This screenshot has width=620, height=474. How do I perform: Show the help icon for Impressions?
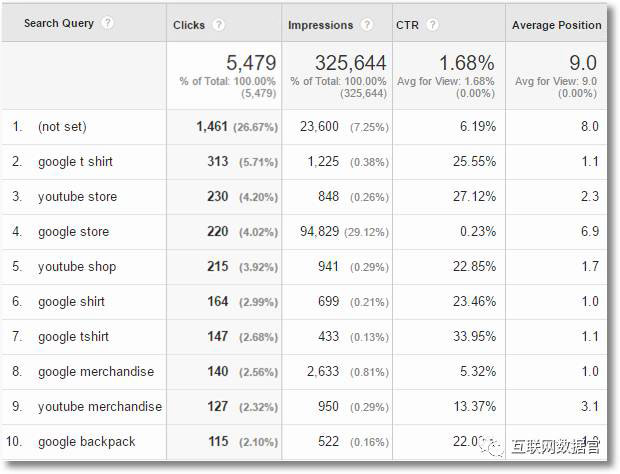pos(367,25)
